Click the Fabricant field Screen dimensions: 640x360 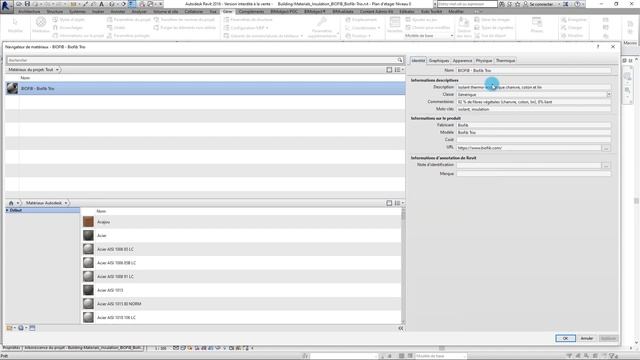pyautogui.click(x=533, y=125)
